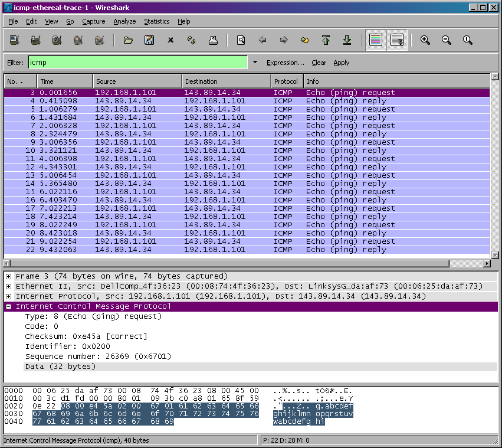Open the filter history dropdown arrow
This screenshot has height=448, width=502.
click(x=255, y=62)
